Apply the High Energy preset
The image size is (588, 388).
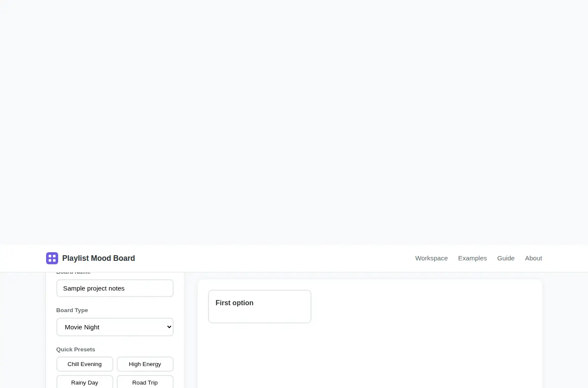tap(145, 364)
